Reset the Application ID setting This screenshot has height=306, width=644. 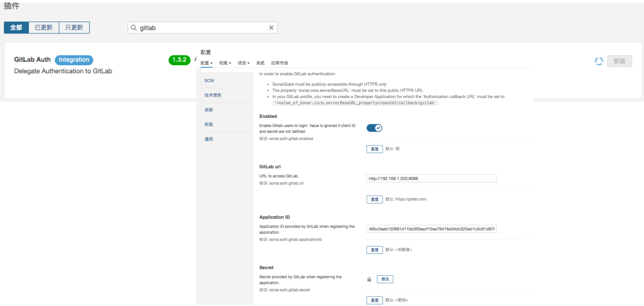[375, 250]
